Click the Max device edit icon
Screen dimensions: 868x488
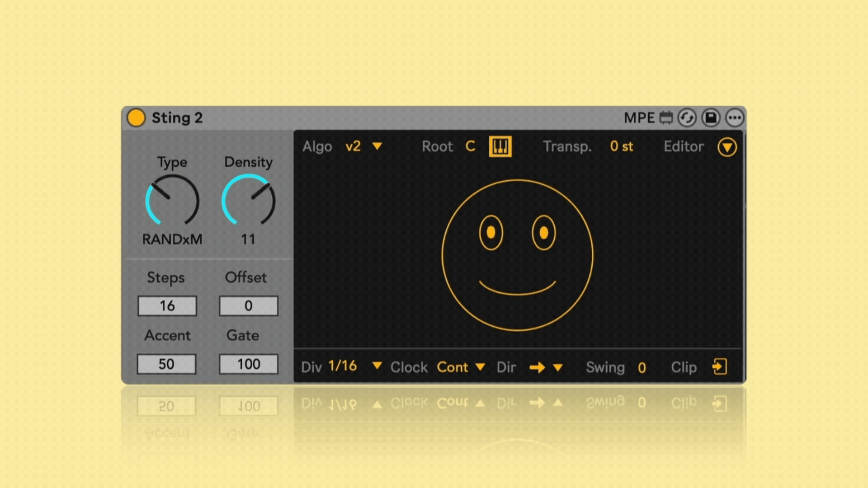point(666,118)
